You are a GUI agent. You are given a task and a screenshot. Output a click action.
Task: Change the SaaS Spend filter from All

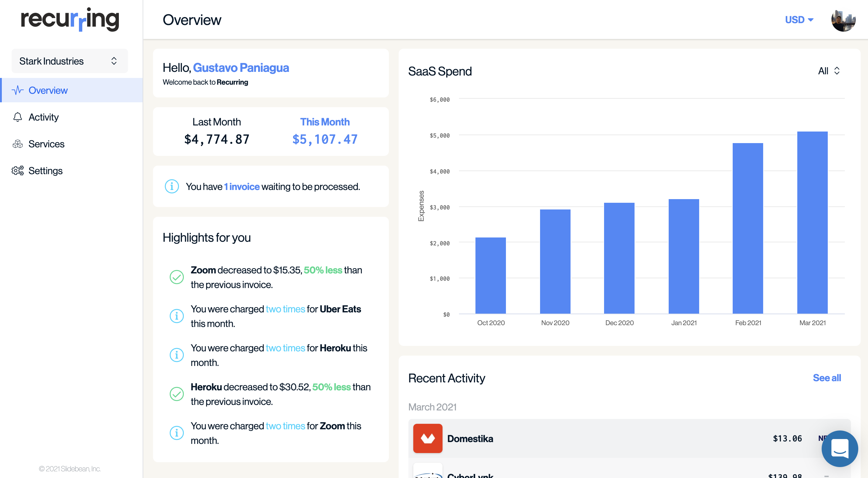coord(829,71)
